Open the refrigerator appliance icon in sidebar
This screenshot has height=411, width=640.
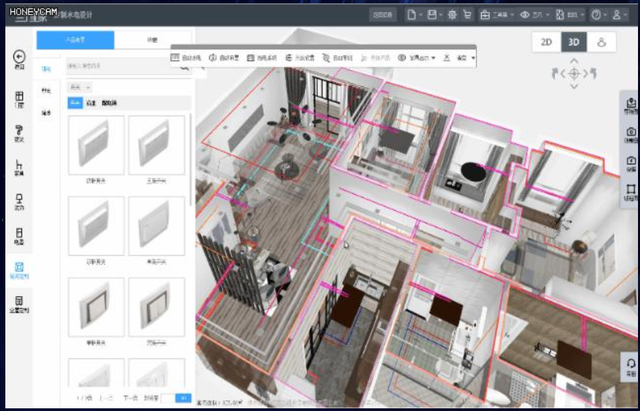click(x=19, y=233)
